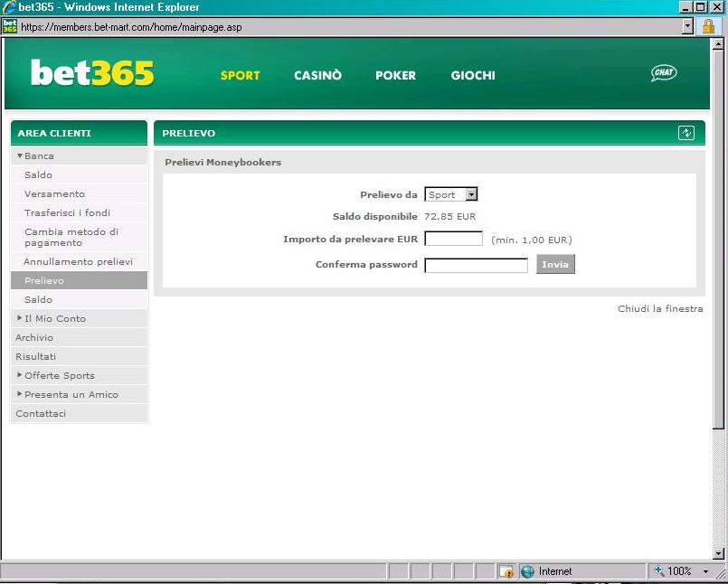Switch to the Casinò tab
Screen dimensions: 728x584
click(x=317, y=75)
